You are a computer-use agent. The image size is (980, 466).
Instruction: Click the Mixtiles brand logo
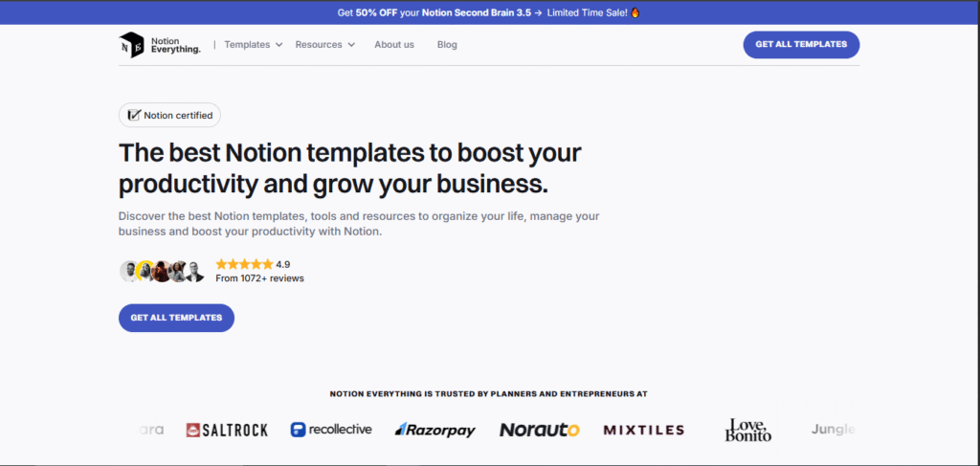click(643, 431)
